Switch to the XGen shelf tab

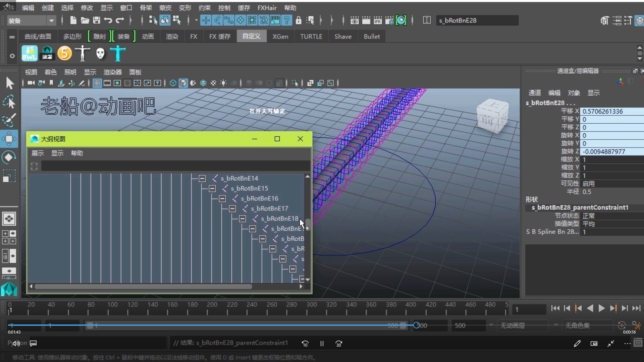280,36
